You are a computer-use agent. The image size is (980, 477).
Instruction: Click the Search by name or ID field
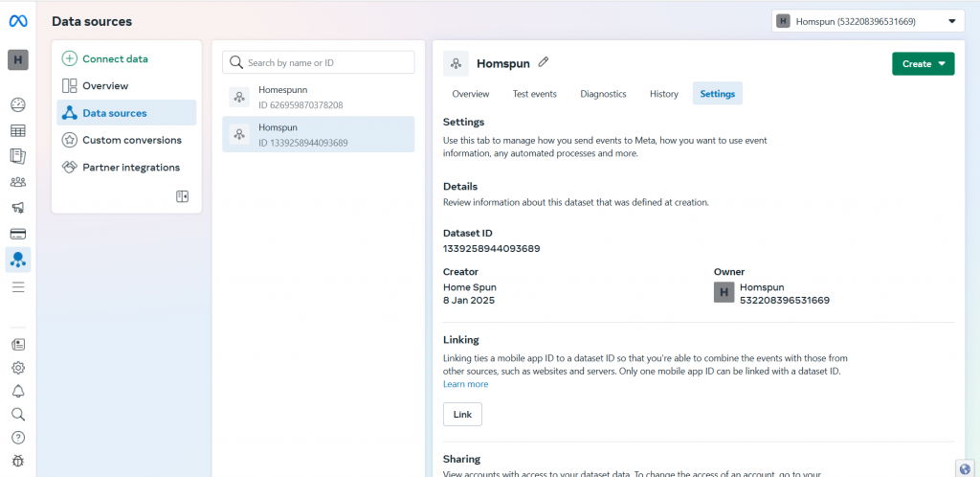point(318,62)
